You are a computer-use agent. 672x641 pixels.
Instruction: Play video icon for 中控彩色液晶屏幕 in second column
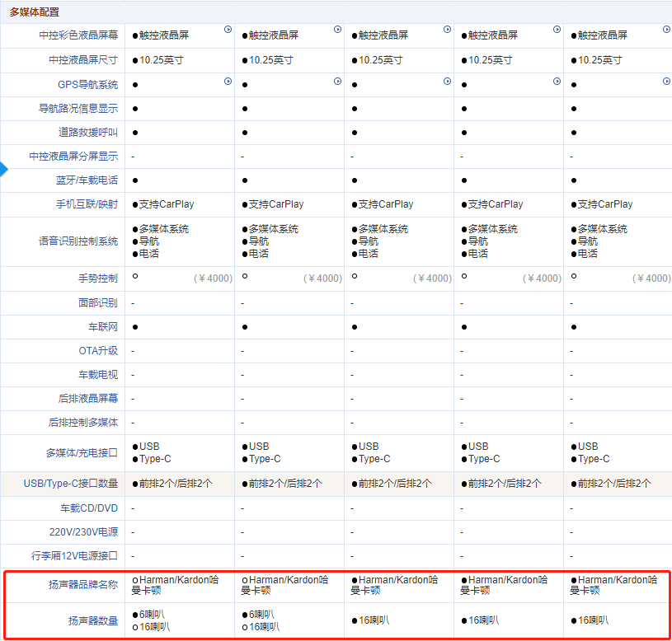pyautogui.click(x=337, y=29)
